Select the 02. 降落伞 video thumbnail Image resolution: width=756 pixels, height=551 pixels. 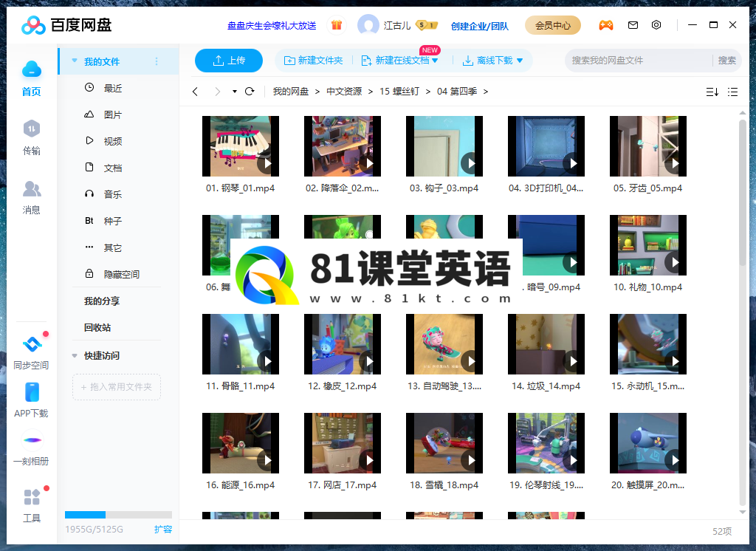pos(343,146)
